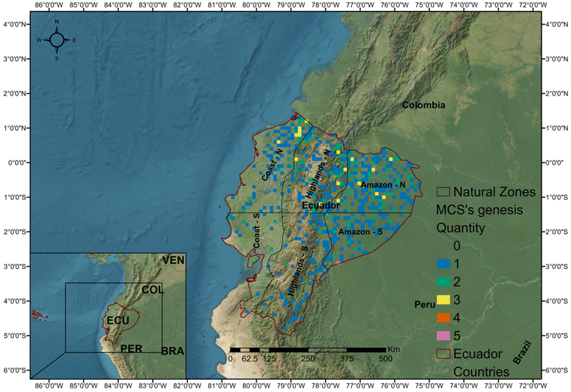Click the orange legend swatch for 4
Screen dimensions: 571x392
pos(443,318)
